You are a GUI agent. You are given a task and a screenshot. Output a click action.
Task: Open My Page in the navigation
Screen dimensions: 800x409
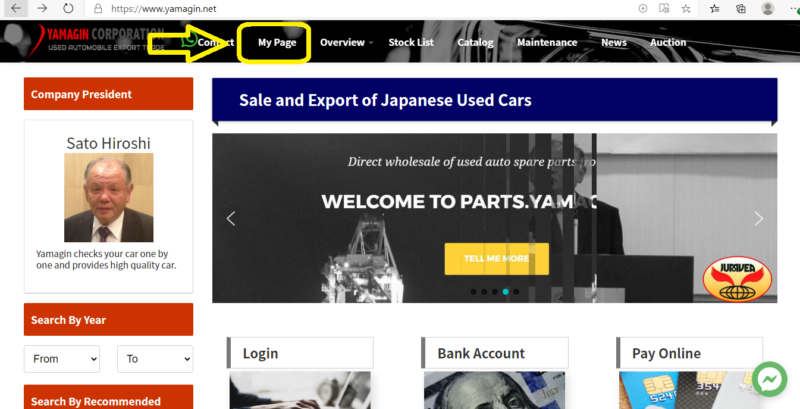point(277,43)
